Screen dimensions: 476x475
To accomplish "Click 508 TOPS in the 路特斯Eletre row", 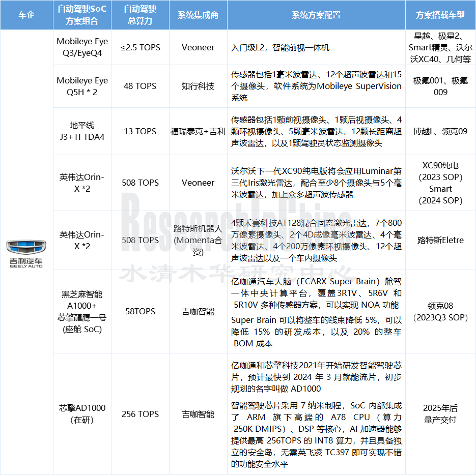I will (x=140, y=240).
